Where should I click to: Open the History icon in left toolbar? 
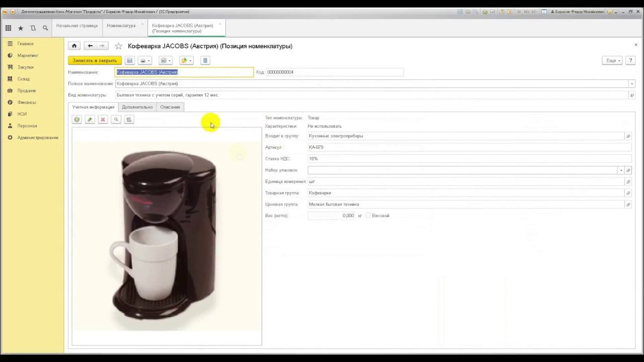point(33,28)
